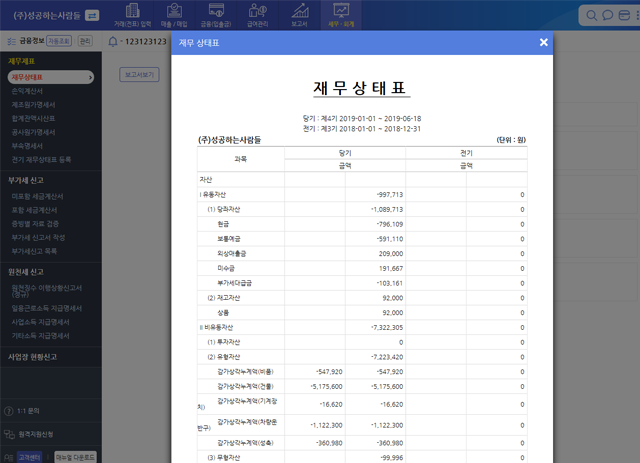Click the 전기 column header
640x463 pixels.
click(x=467, y=153)
